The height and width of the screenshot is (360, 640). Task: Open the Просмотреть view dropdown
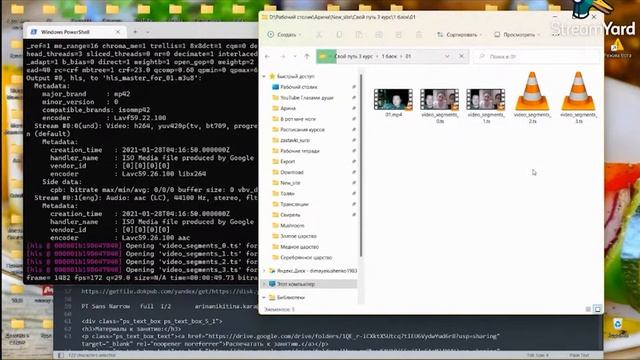coord(517,35)
